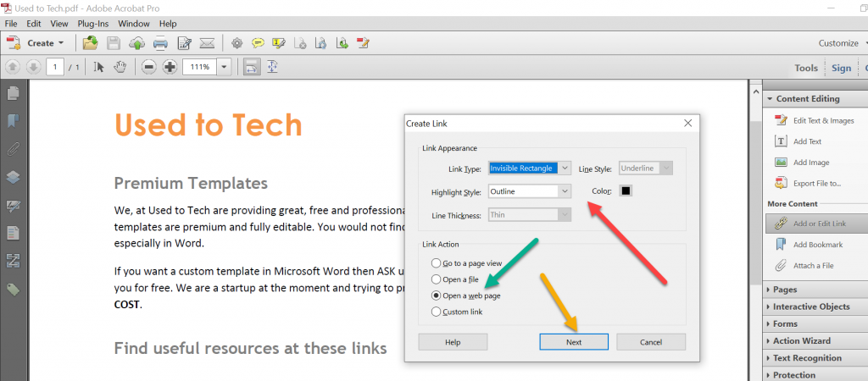
Task: Click the Open file folder icon
Action: [90, 42]
